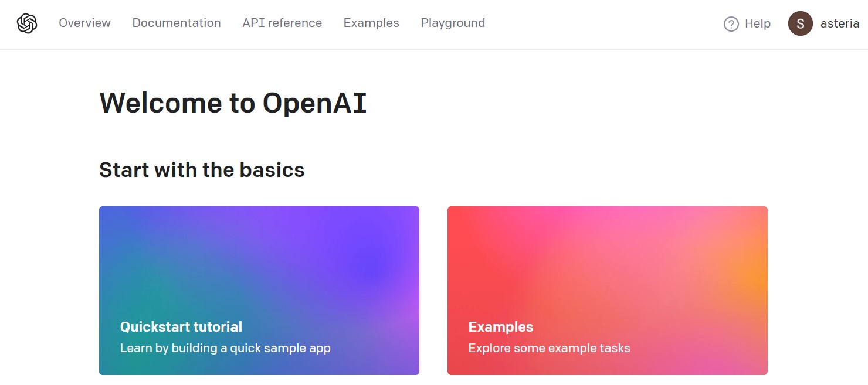Open the API reference tab
Image resolution: width=868 pixels, height=385 pixels.
(x=282, y=23)
